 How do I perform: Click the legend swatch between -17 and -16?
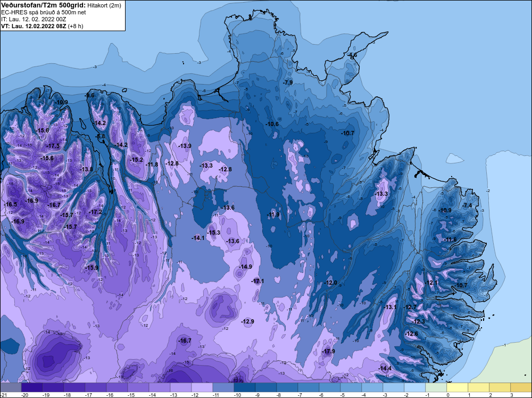[96, 387]
